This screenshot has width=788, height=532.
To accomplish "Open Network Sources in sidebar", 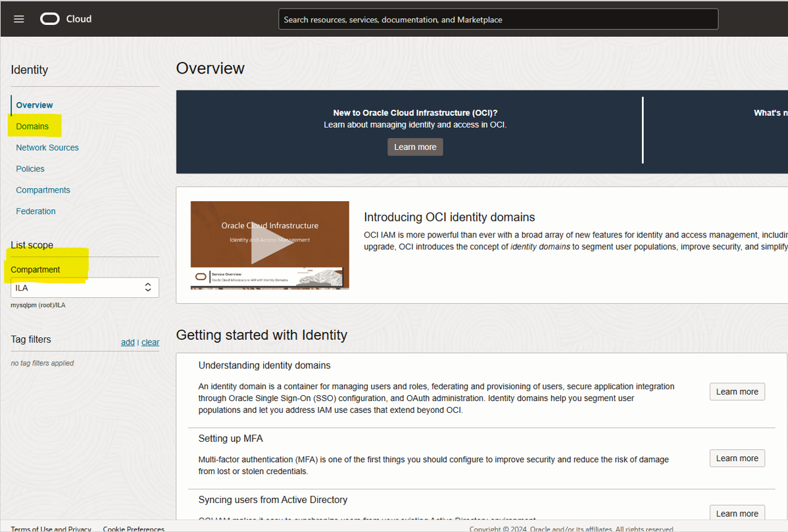I will click(47, 148).
